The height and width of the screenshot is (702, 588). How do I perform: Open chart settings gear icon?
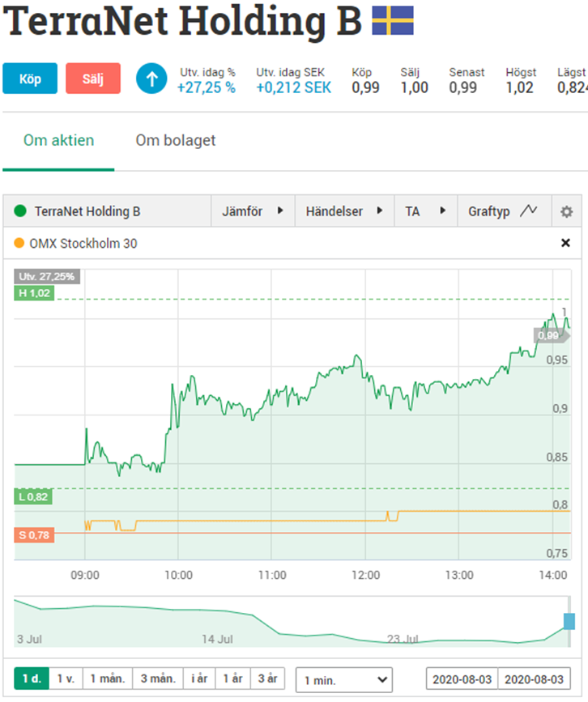point(566,211)
